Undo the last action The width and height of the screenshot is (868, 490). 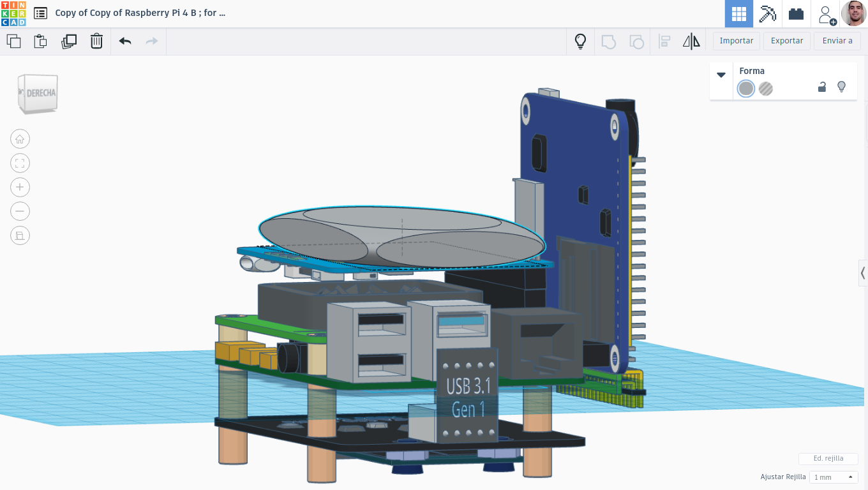click(125, 41)
